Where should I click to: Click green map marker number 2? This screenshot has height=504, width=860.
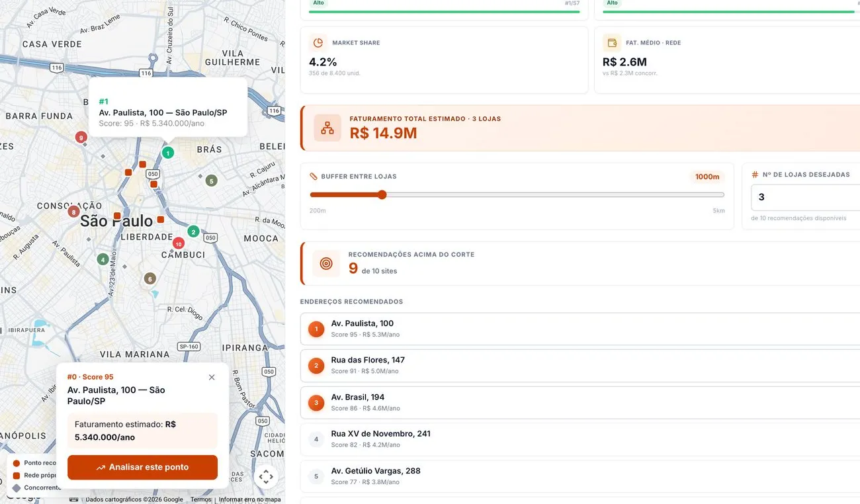[193, 231]
